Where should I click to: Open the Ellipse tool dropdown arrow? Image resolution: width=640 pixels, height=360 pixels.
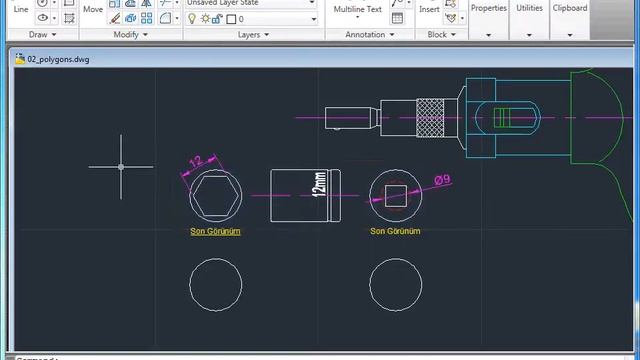pos(54,18)
